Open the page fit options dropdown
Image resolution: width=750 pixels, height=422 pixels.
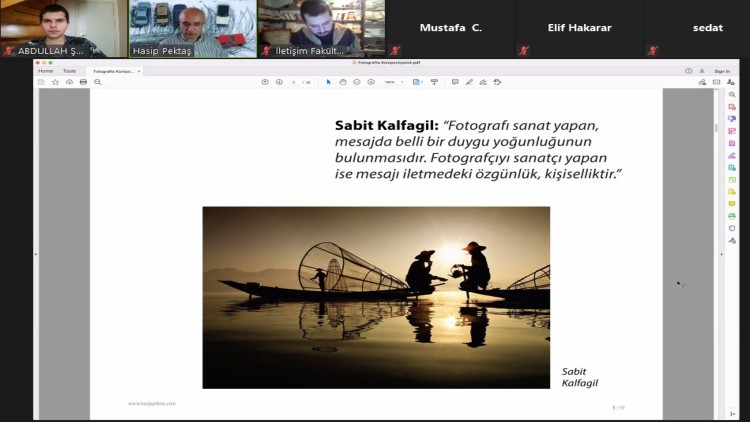[x=418, y=82]
